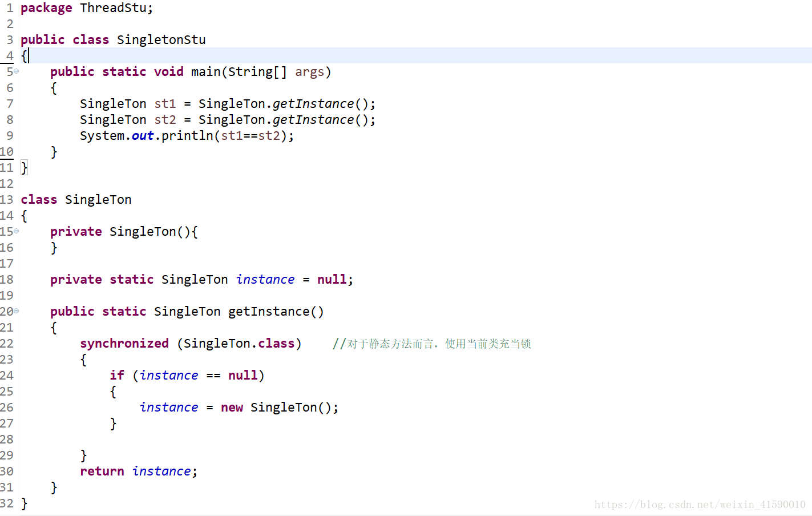The height and width of the screenshot is (516, 812).
Task: Click the 'if' keyword on line 24
Action: (x=117, y=375)
